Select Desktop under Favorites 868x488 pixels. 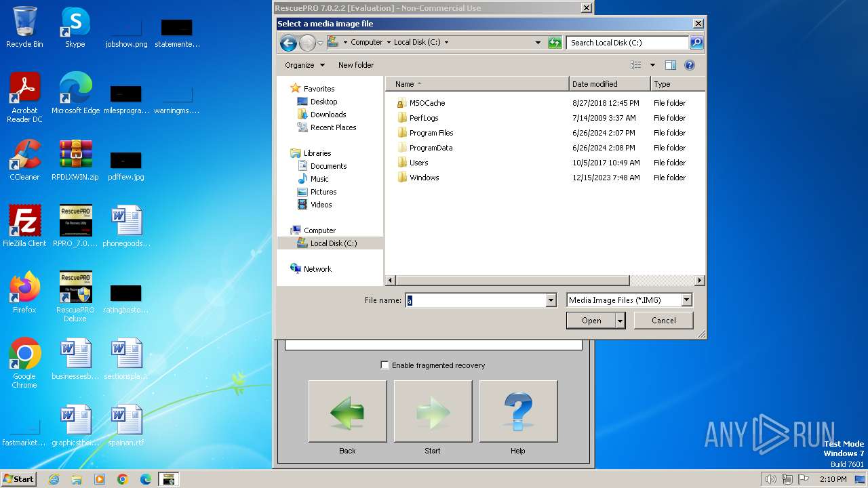pos(323,102)
